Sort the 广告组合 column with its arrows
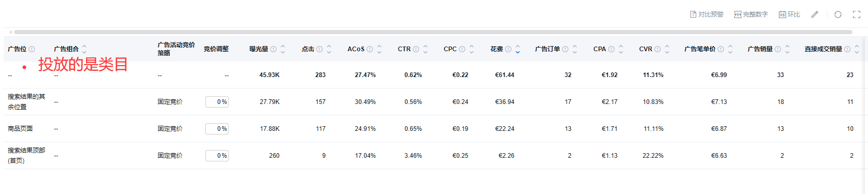This screenshot has height=194, width=868. (x=84, y=49)
